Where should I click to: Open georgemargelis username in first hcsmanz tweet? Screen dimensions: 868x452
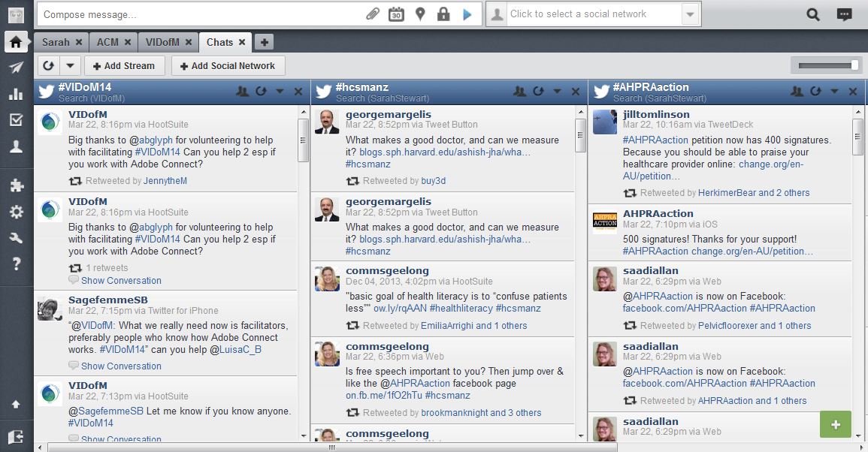tap(389, 115)
